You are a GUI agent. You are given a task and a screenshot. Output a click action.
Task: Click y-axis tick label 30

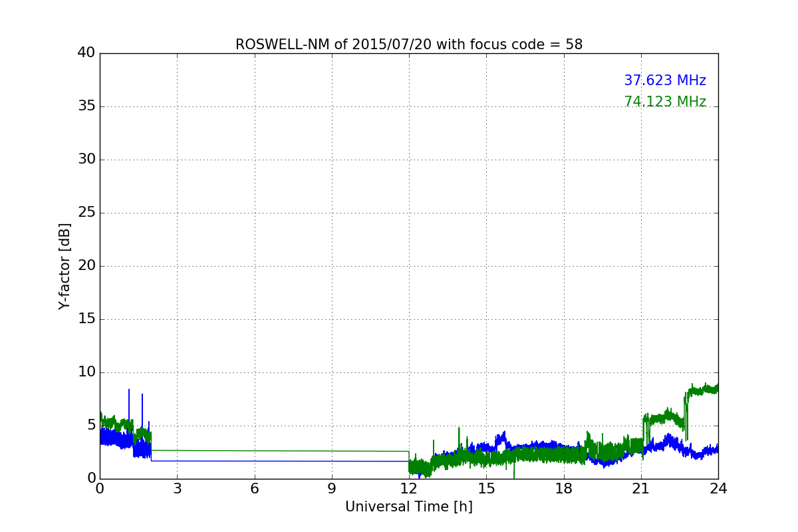point(86,160)
